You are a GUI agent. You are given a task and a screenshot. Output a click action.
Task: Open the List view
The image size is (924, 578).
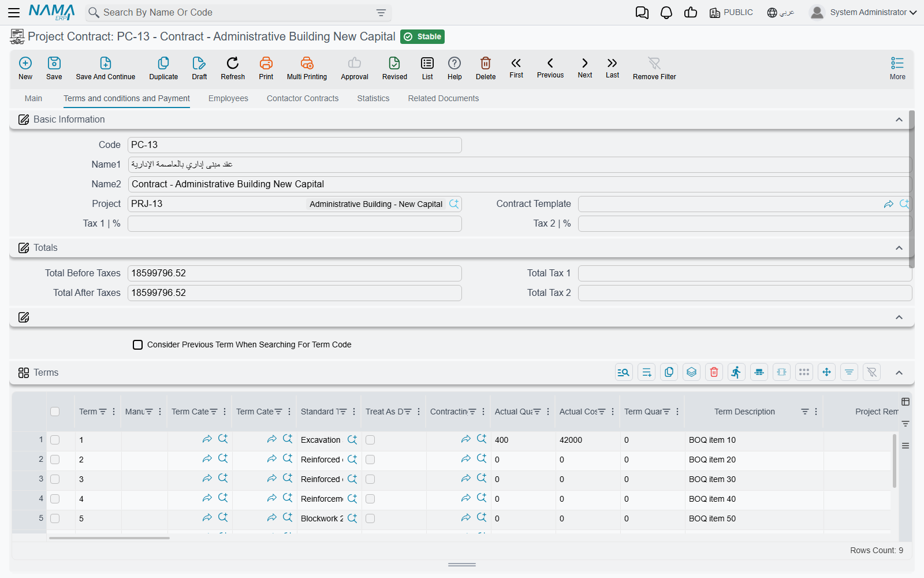click(427, 63)
